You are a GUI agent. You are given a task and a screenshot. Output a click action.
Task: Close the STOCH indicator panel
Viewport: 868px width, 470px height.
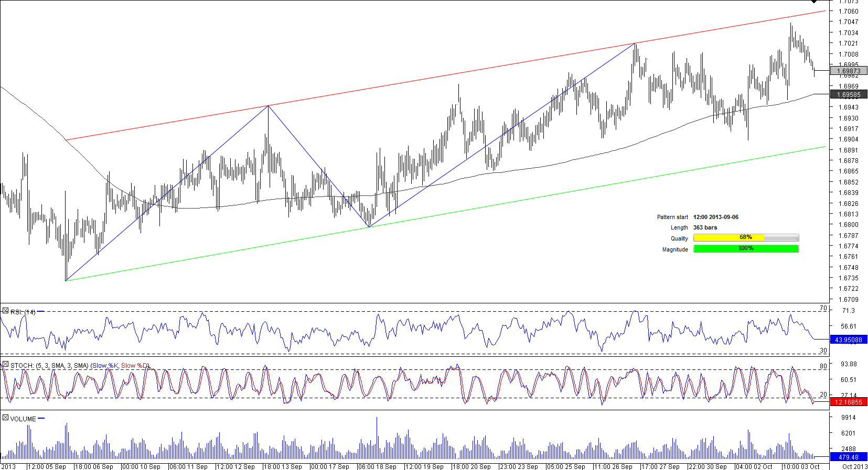pos(5,365)
